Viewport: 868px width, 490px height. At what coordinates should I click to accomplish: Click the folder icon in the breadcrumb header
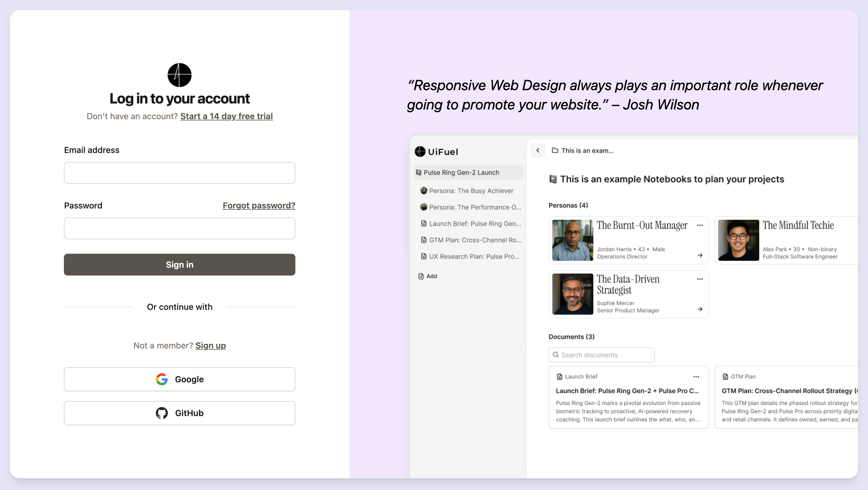click(555, 151)
